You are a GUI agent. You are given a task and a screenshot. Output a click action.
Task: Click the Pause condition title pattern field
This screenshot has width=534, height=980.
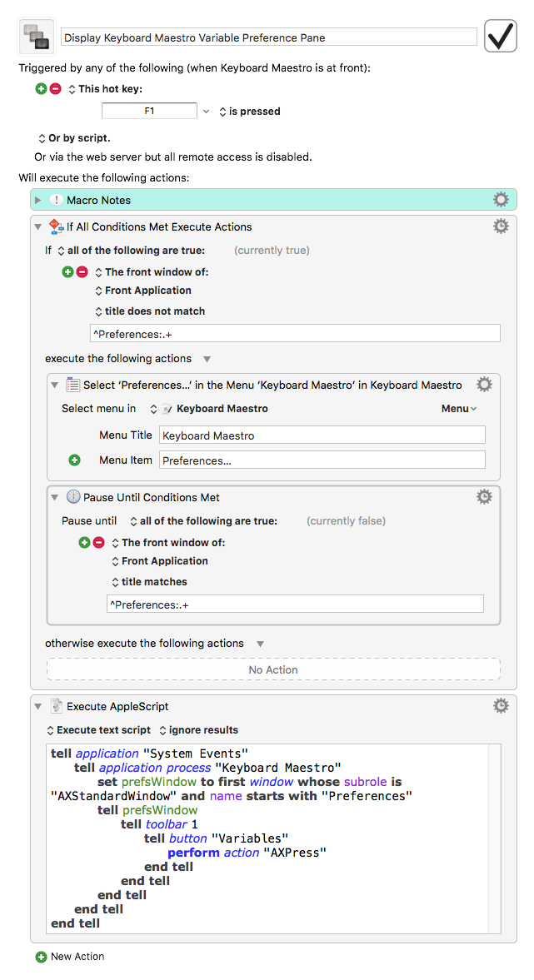[x=295, y=604]
